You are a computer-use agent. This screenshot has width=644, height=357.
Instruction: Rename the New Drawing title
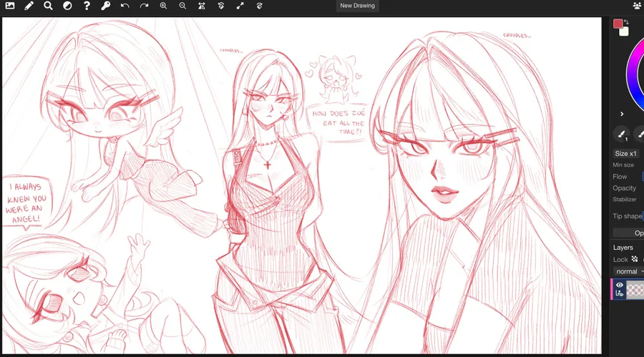[x=357, y=6]
